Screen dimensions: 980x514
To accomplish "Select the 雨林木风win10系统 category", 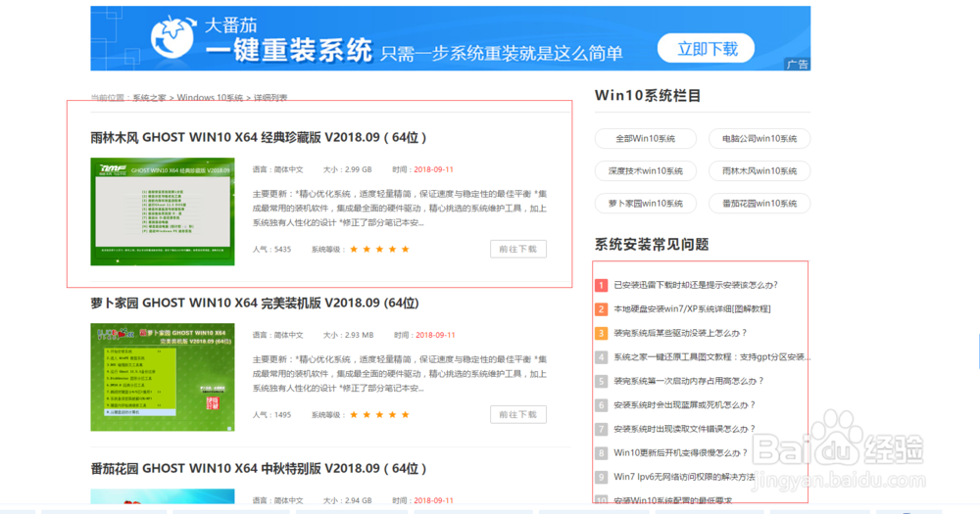I will click(759, 171).
